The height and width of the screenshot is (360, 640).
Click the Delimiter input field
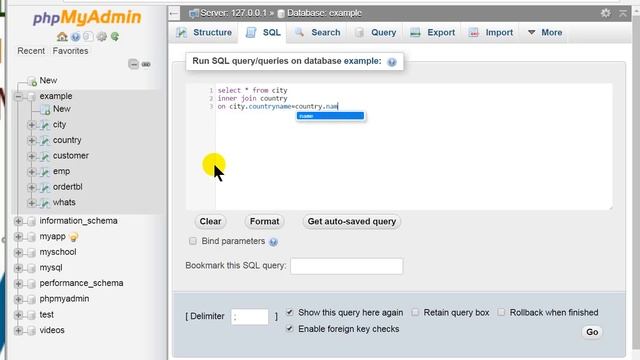(x=250, y=317)
